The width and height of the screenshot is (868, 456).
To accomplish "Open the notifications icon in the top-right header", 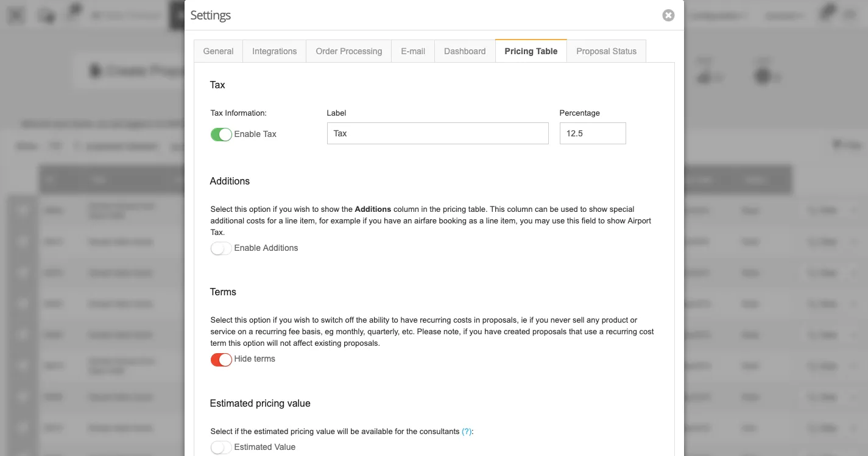I will tap(825, 13).
